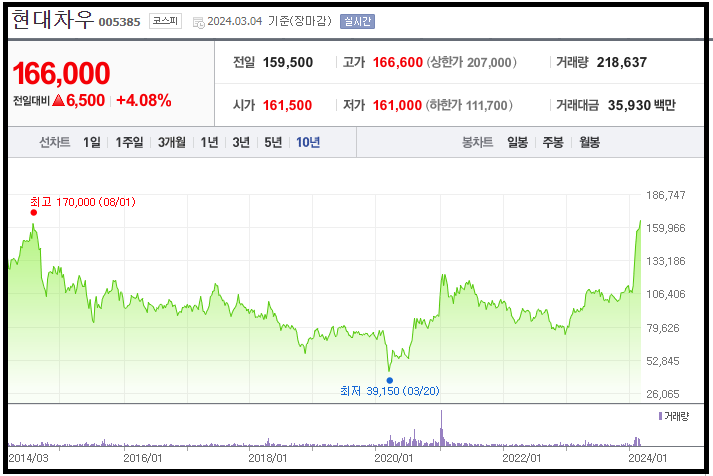The image size is (713, 476).
Task: Select the 3개월 line chart period
Action: tap(172, 142)
